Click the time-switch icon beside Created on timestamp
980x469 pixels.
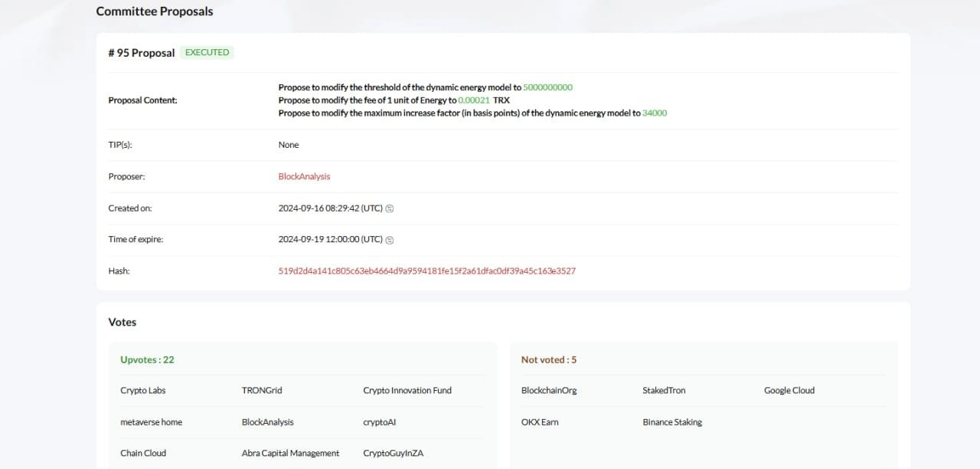tap(390, 208)
